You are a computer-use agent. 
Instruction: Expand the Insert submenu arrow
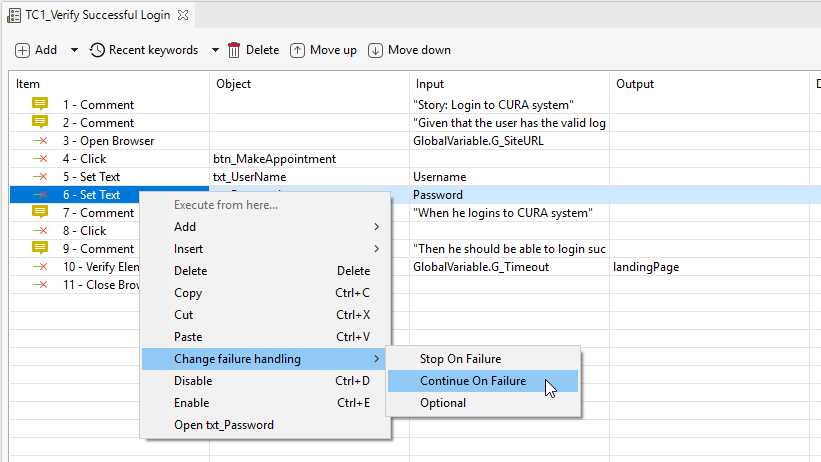[376, 249]
